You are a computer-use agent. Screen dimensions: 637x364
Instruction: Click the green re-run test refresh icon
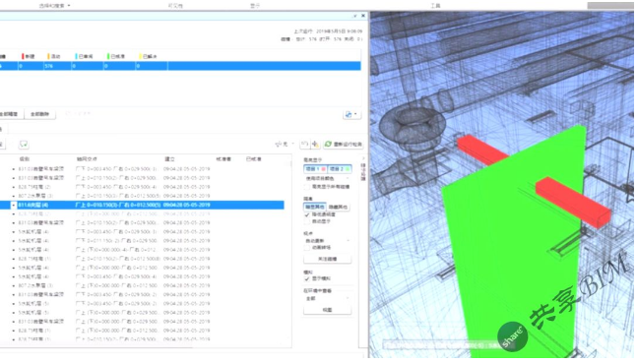tap(328, 144)
